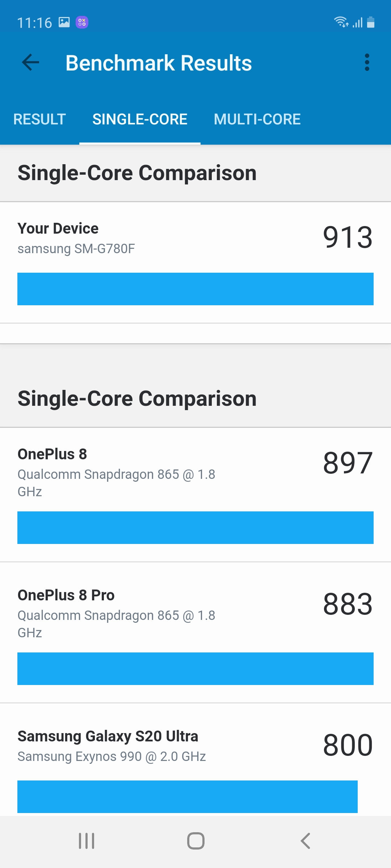Open the three-dot overflow menu
This screenshot has width=391, height=868.
coord(367,63)
